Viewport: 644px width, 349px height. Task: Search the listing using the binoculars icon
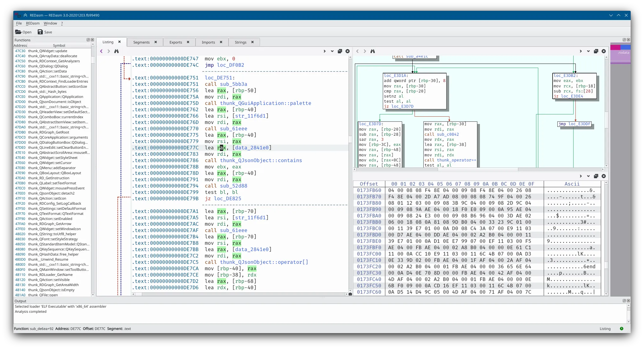point(116,51)
